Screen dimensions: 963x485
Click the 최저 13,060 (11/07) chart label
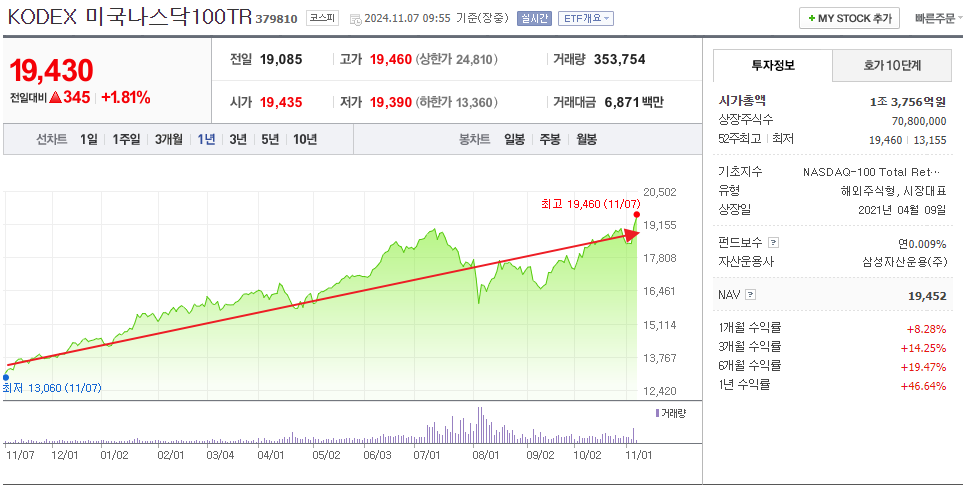[52, 388]
